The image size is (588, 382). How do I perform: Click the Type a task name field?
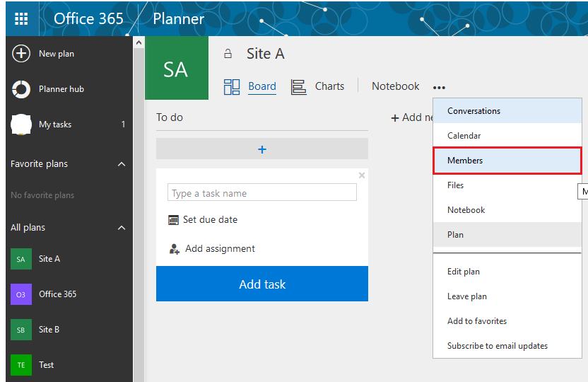[x=262, y=192]
